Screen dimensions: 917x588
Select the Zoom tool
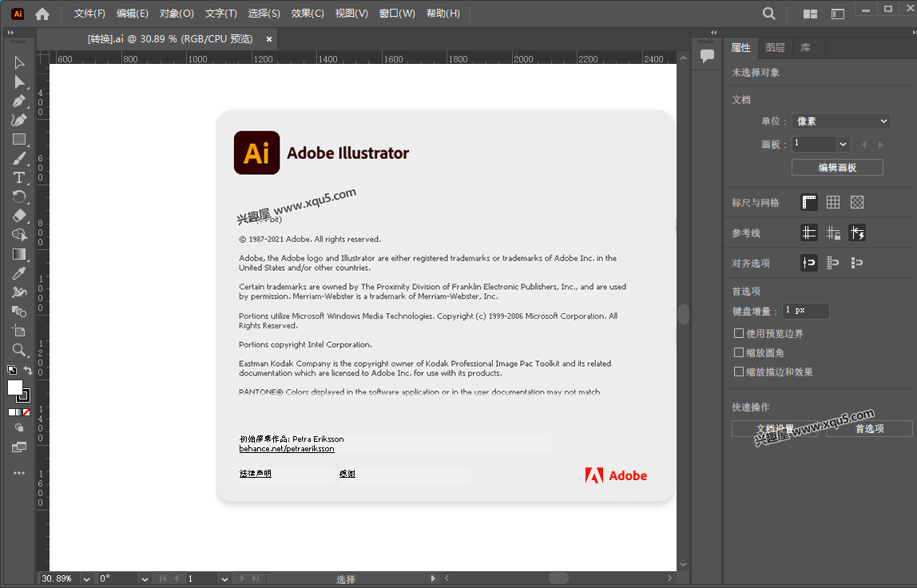19,350
